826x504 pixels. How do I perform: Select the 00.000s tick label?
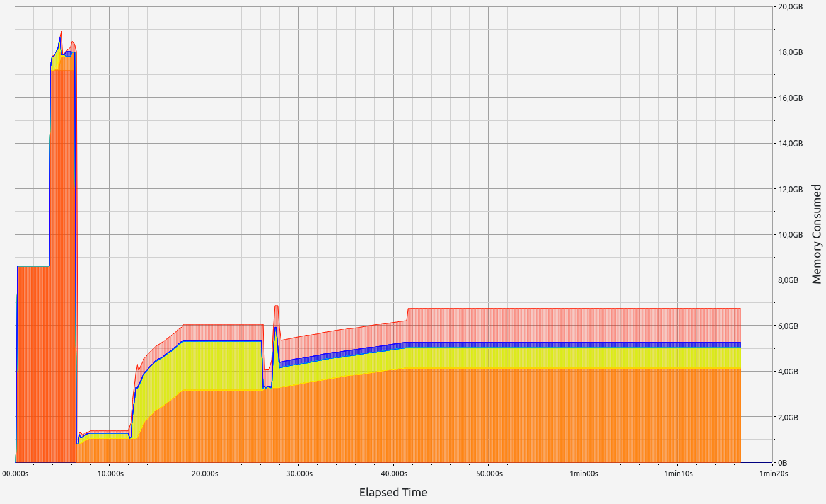tap(15, 473)
